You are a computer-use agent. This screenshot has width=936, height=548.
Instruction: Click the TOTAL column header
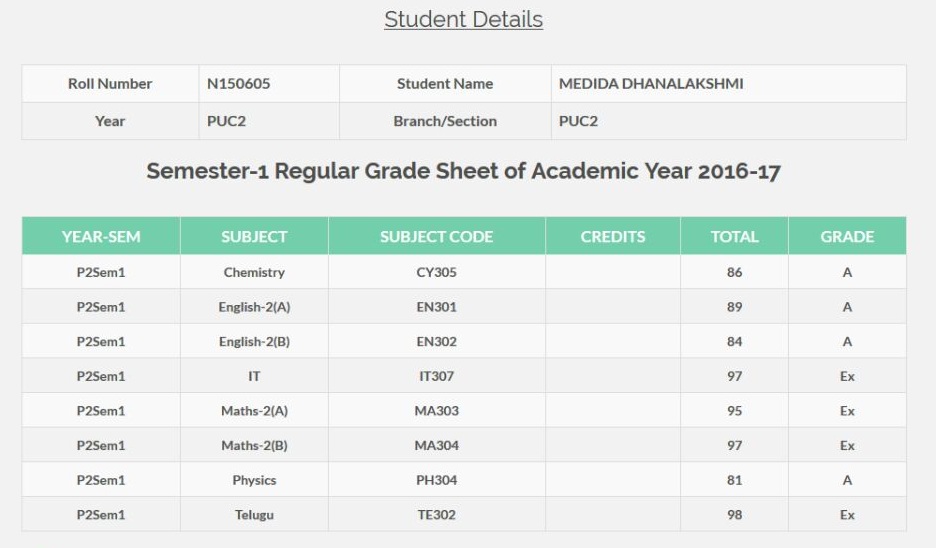tap(734, 236)
